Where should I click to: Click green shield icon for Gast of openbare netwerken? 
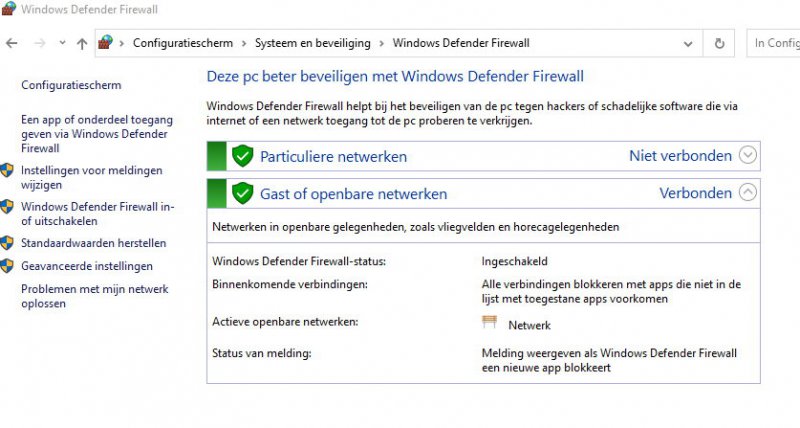click(x=242, y=193)
